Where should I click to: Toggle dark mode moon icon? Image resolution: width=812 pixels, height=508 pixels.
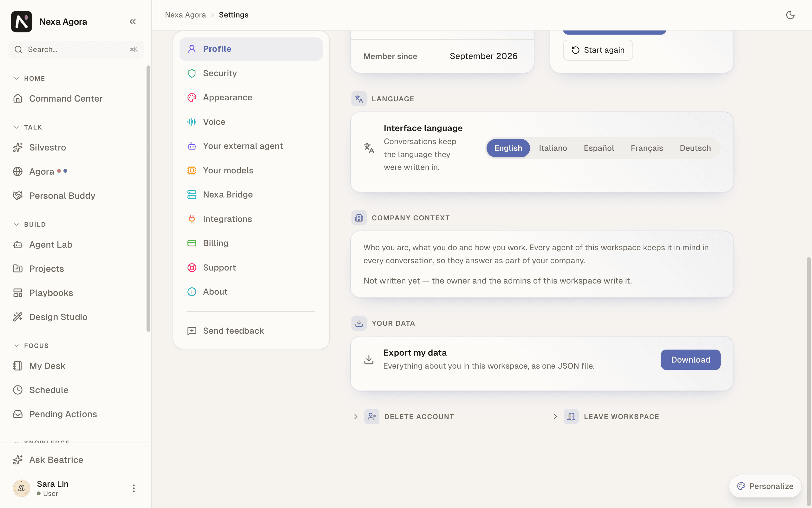(790, 15)
